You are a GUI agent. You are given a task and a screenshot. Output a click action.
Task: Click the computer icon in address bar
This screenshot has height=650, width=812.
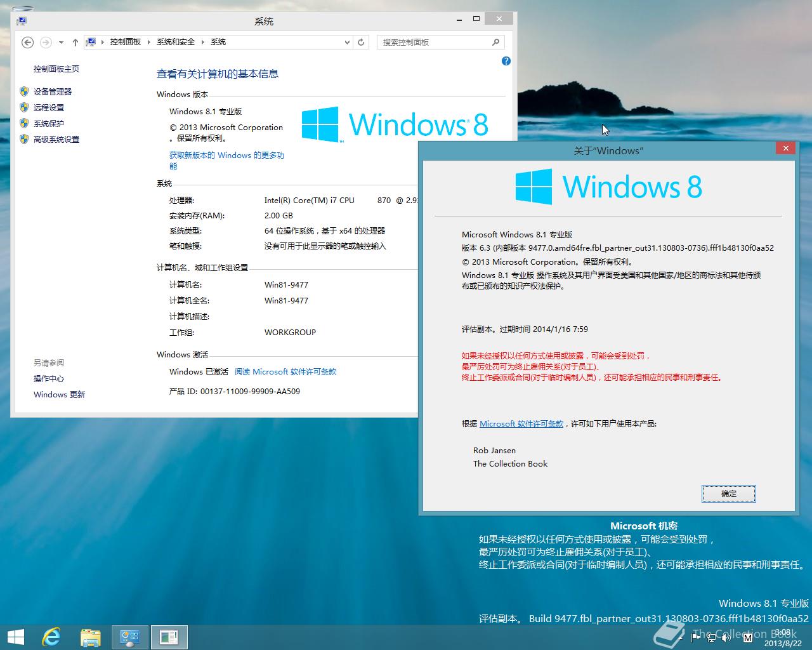point(91,42)
